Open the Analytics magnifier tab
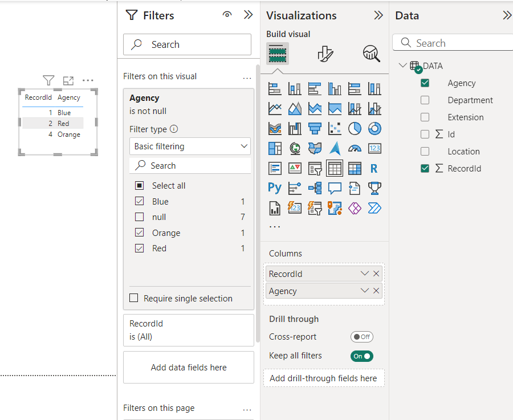513x420 pixels. pyautogui.click(x=371, y=54)
